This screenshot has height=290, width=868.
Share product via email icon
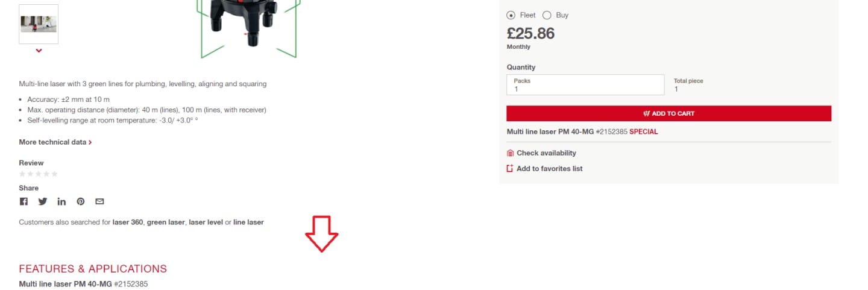coord(99,201)
